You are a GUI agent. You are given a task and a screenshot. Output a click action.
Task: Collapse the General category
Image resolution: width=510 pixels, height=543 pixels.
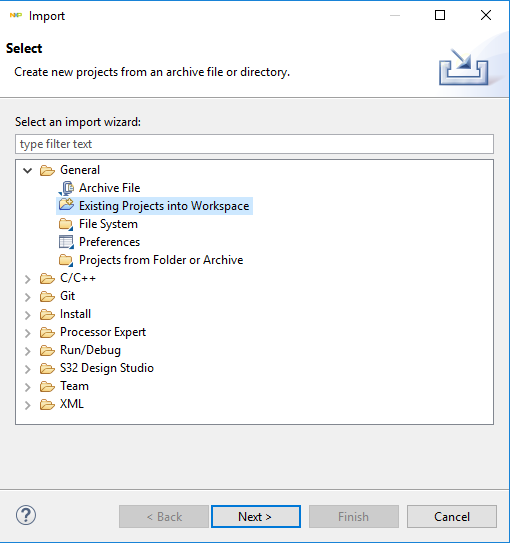click(28, 170)
